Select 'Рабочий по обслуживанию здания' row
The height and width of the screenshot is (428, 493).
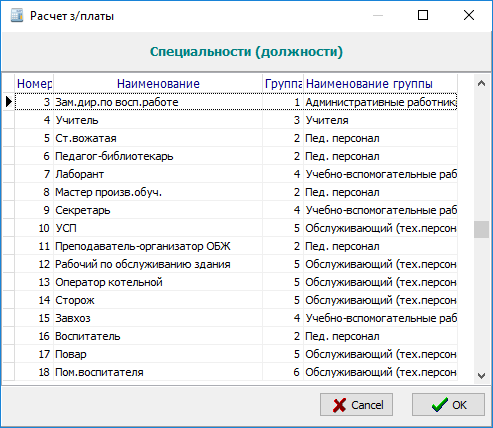pyautogui.click(x=236, y=264)
